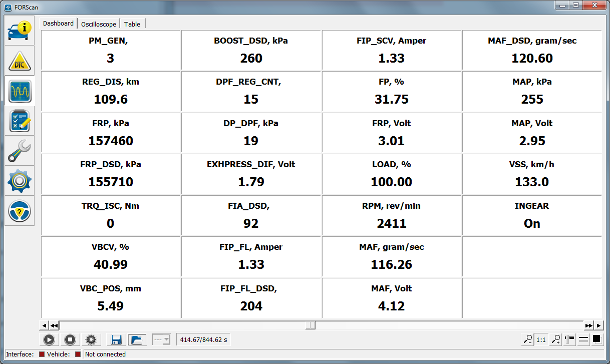Screen dimensions: 610x364
Task: Reset zoom with the 1:1 button
Action: (x=541, y=340)
